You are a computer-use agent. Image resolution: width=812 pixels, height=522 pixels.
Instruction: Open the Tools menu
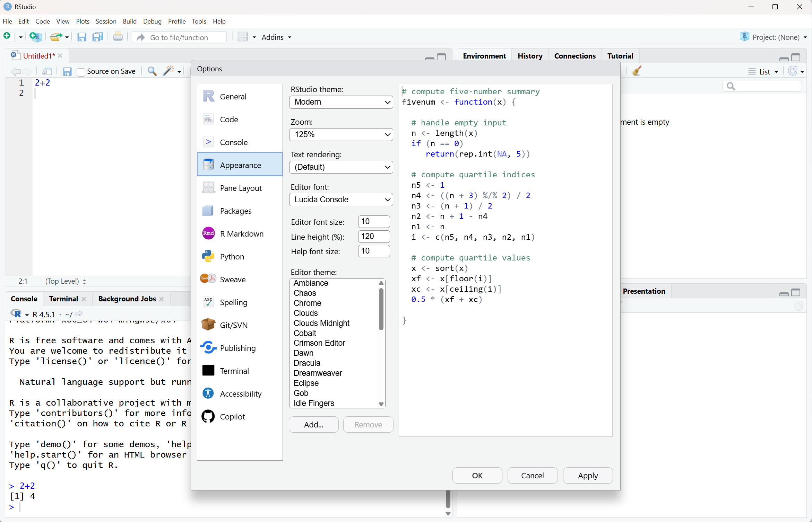pyautogui.click(x=199, y=21)
